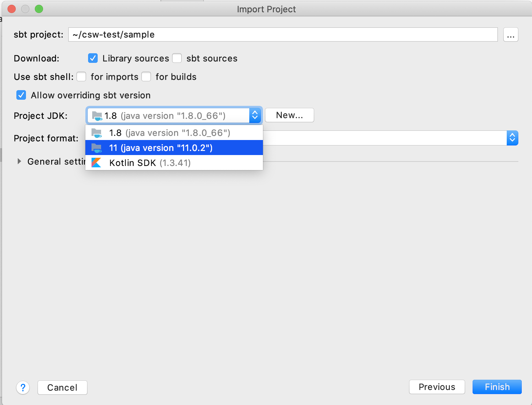The image size is (532, 405).
Task: Go back using the Previous button
Action: pos(437,387)
